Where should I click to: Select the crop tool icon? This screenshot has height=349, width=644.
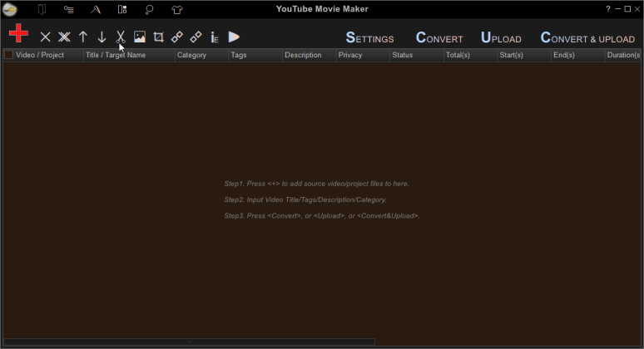coord(159,37)
